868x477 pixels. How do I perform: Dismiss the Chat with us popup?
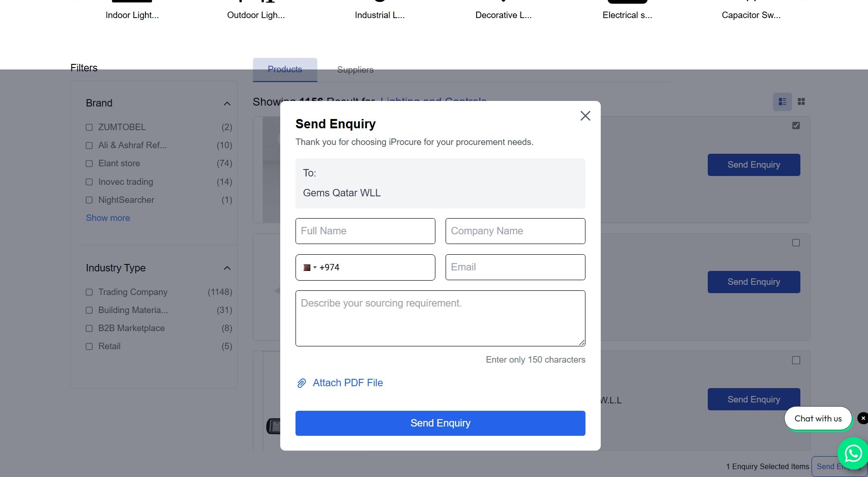point(863,418)
